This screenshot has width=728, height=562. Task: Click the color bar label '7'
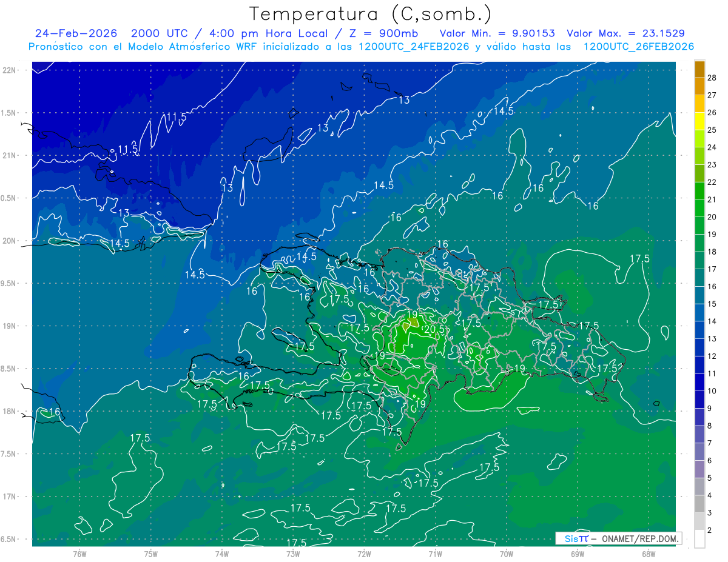coord(710,443)
